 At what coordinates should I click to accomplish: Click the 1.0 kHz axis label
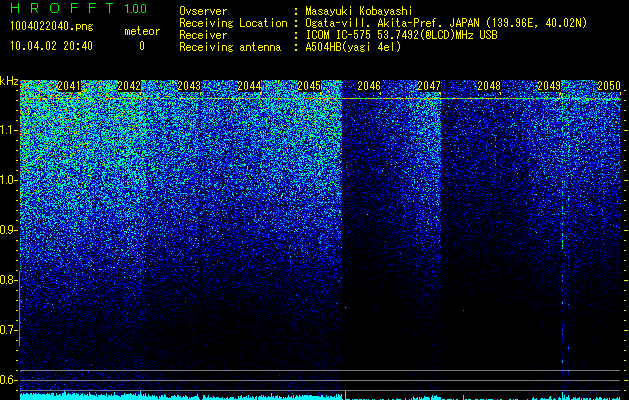click(x=9, y=181)
